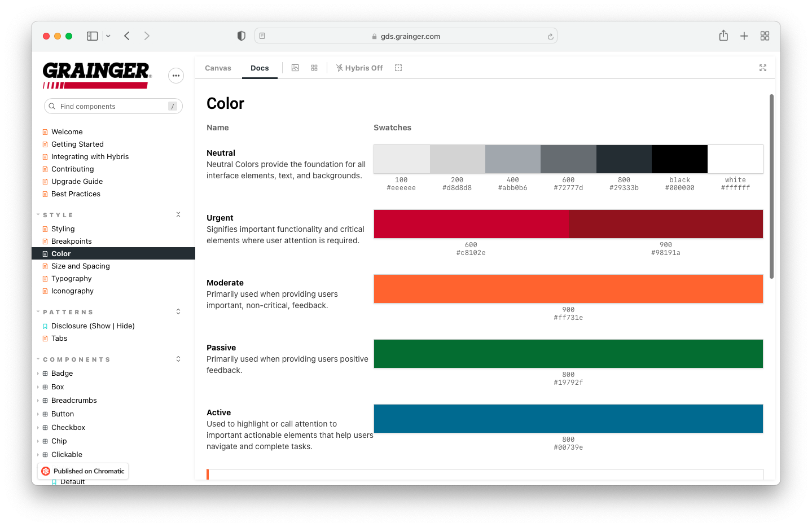Open the Typography page
Screen dimensions: 812x527
coord(71,279)
